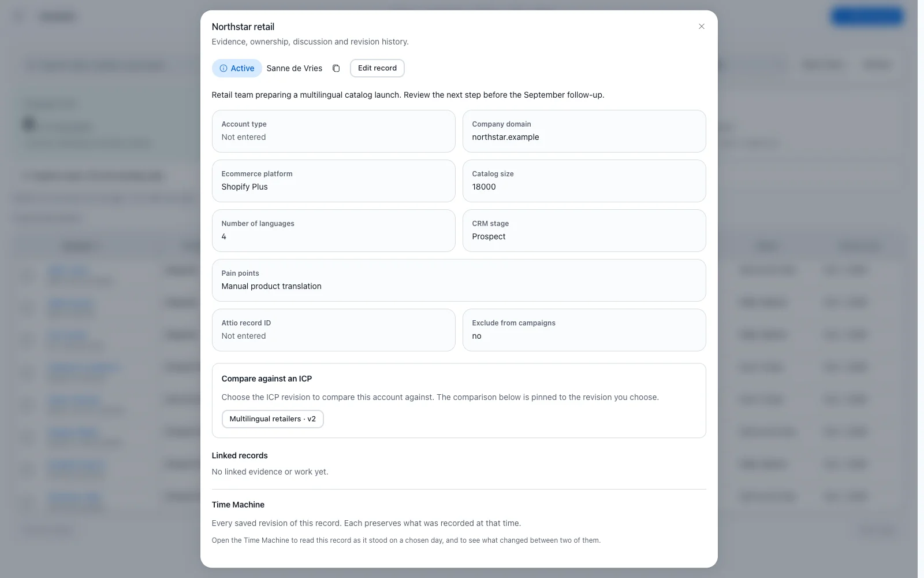
Task: Close the Northstar retail dialog
Action: pos(702,27)
